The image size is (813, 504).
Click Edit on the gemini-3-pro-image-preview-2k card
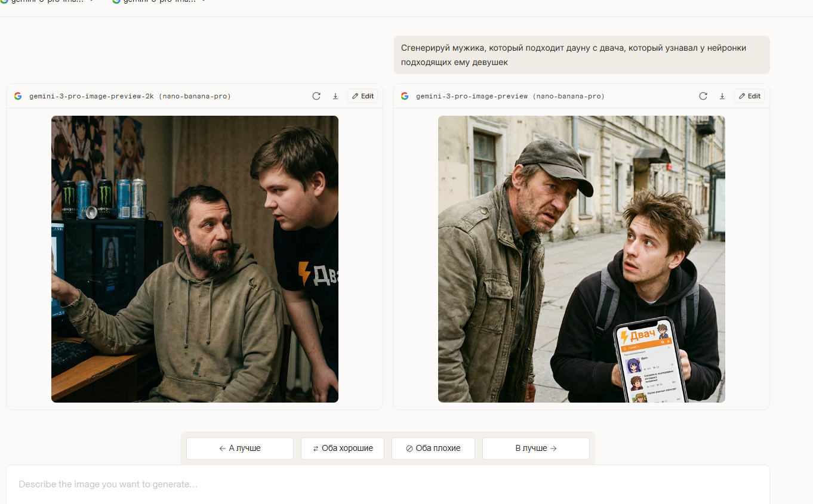pos(362,96)
